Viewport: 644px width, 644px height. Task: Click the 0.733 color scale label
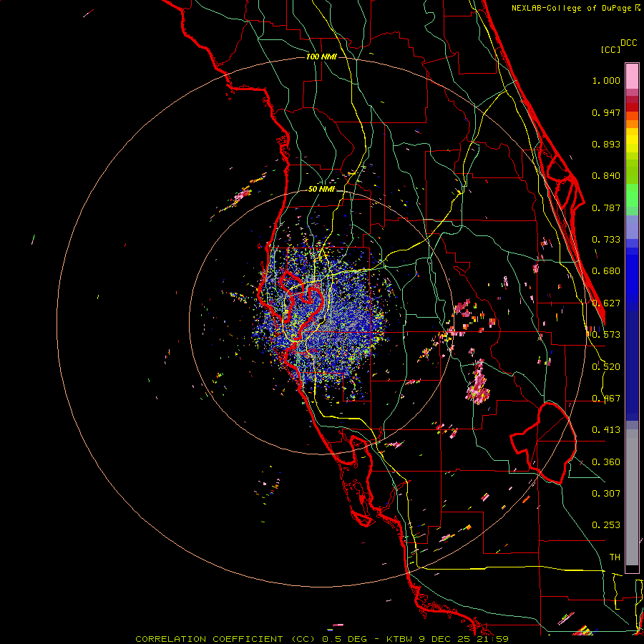pyautogui.click(x=606, y=240)
